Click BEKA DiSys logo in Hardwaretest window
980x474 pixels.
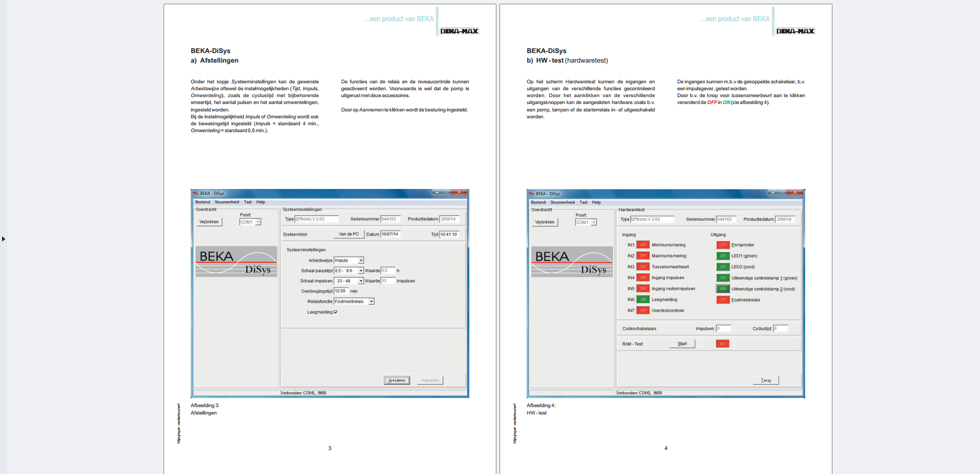[572, 262]
